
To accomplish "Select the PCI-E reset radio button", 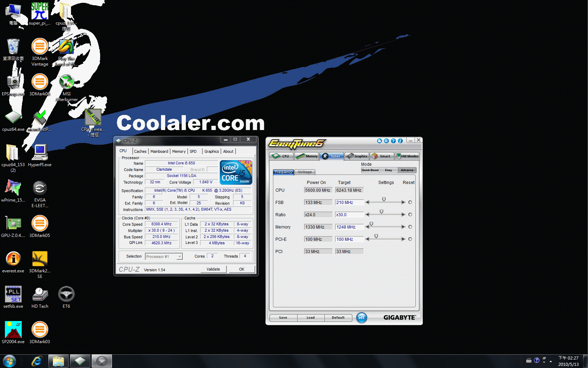I will coord(410,239).
